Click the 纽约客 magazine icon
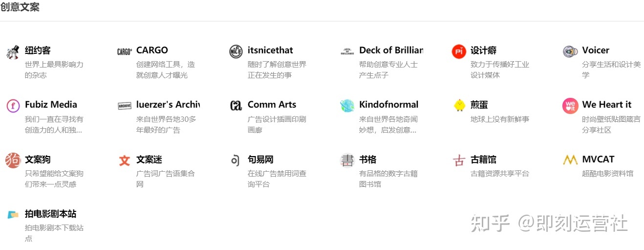The width and height of the screenshot is (644, 250). (12, 51)
